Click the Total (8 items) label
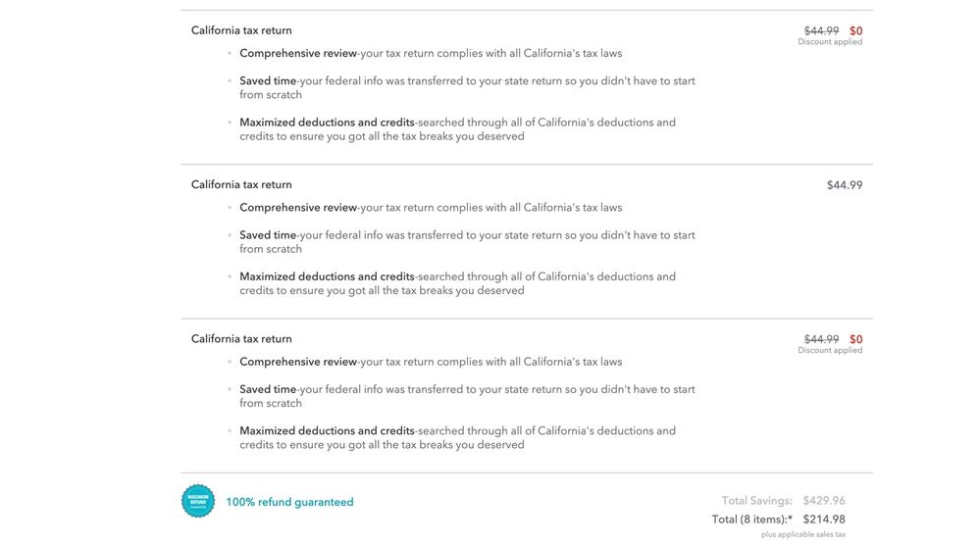 tap(751, 520)
